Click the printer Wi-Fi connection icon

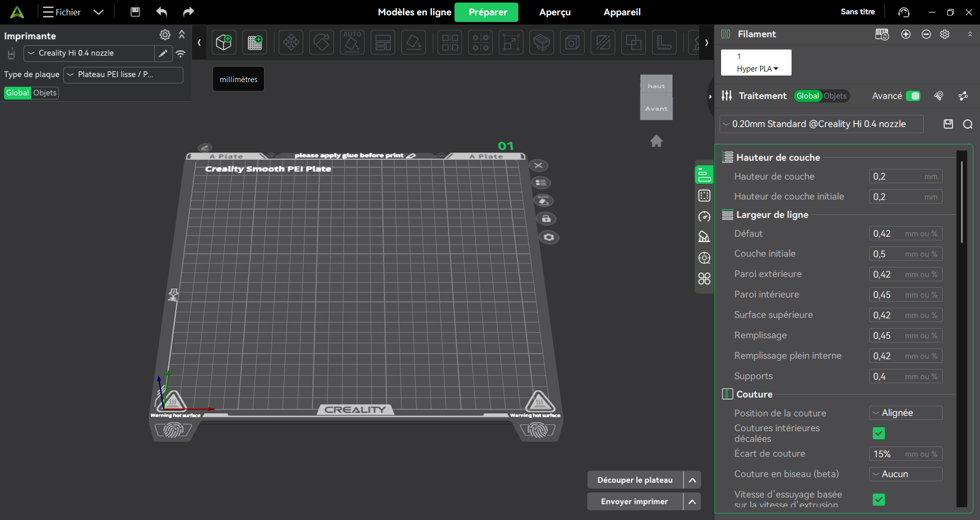tap(181, 54)
